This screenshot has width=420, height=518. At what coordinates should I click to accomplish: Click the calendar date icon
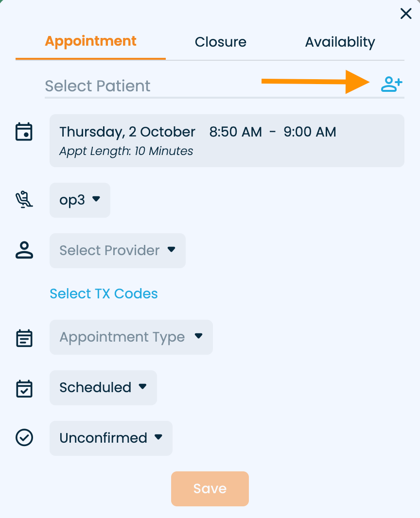(24, 132)
